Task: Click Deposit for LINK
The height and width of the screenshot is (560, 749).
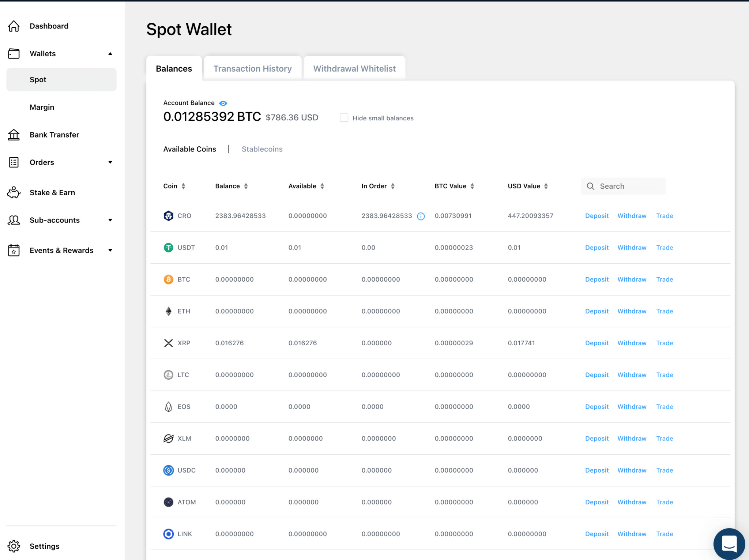Action: (596, 534)
